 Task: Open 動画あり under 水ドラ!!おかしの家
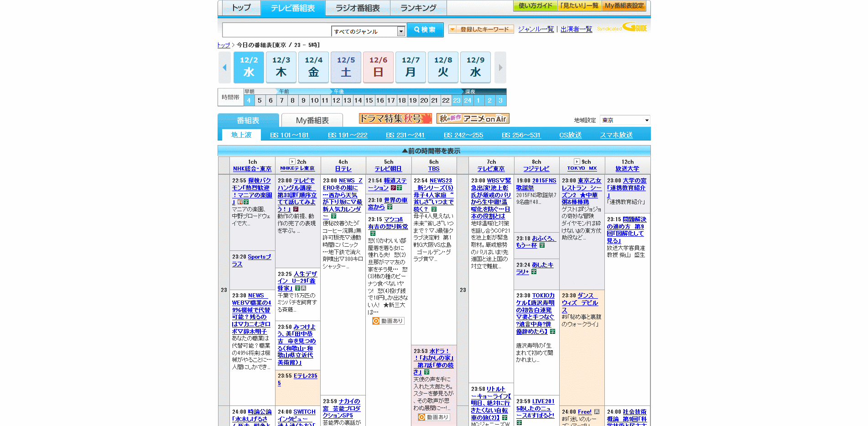pos(434,417)
